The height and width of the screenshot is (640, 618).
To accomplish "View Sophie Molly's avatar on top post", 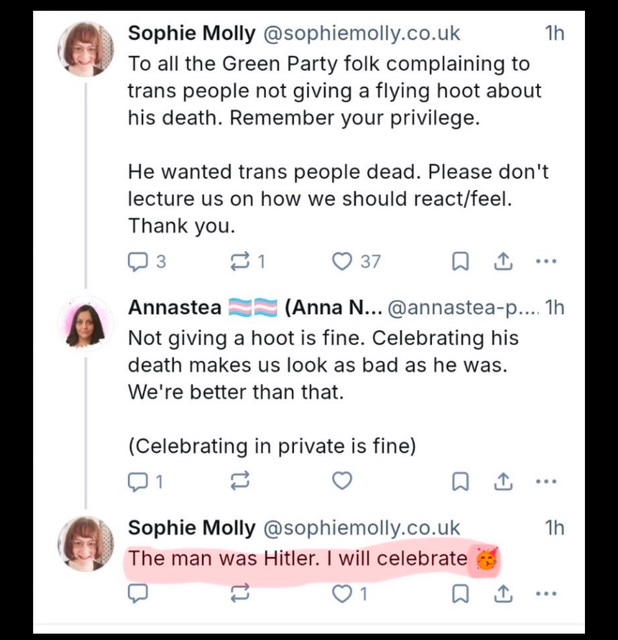I will coord(87,49).
